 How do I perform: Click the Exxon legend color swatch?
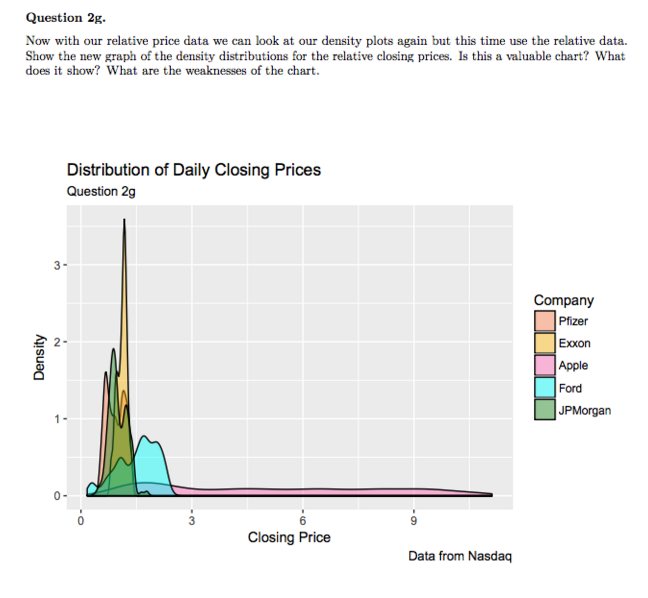[544, 343]
